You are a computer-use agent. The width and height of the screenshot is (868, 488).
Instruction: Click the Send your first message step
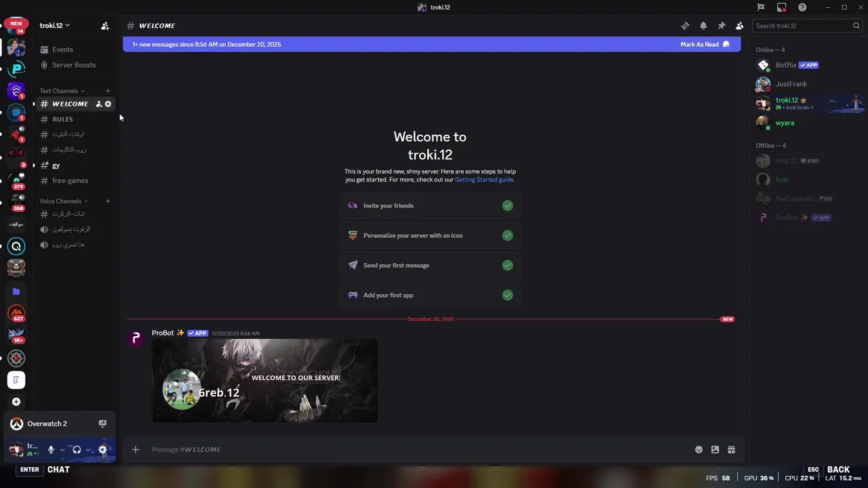[x=430, y=265]
